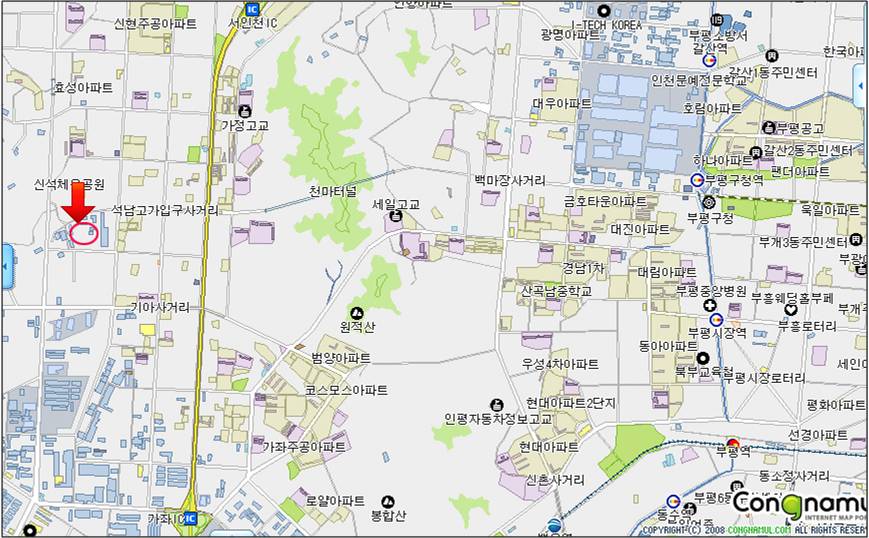Click the 부평공고 school icon

[x=768, y=127]
